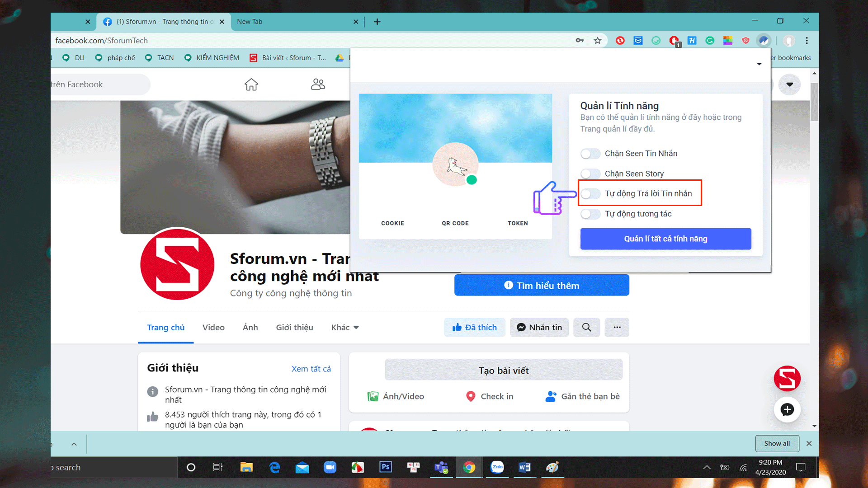This screenshot has width=868, height=488.
Task: Click Quản lí tất cả tính năng button
Action: click(666, 238)
